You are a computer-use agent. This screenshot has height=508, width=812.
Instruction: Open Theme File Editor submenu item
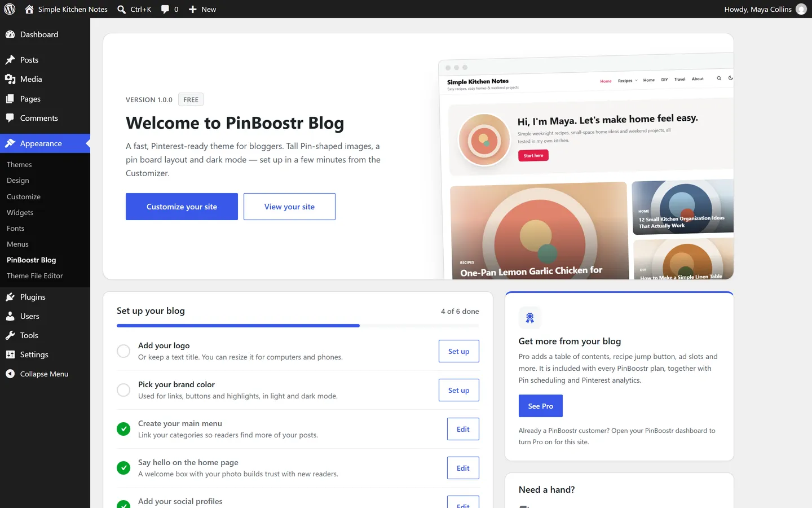(35, 276)
